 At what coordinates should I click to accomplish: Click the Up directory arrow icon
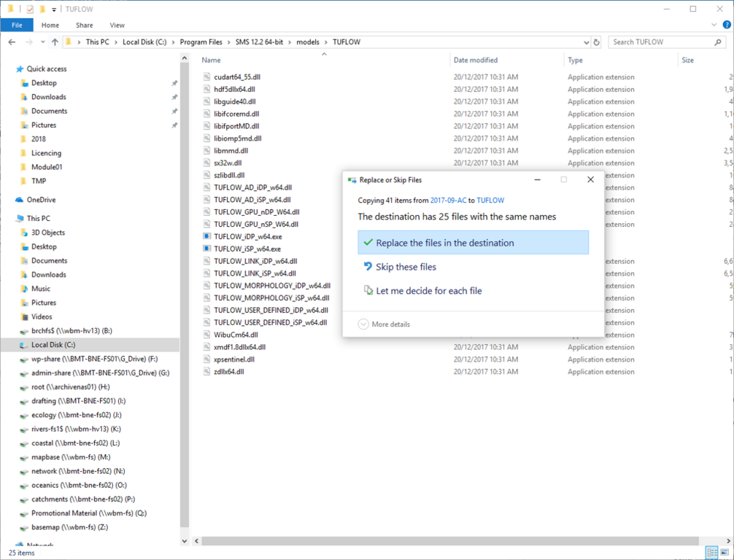pos(55,42)
